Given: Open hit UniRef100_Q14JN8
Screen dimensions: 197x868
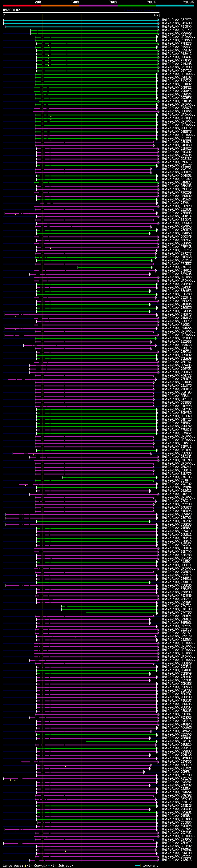Looking at the screenshot, I should [x=177, y=64].
